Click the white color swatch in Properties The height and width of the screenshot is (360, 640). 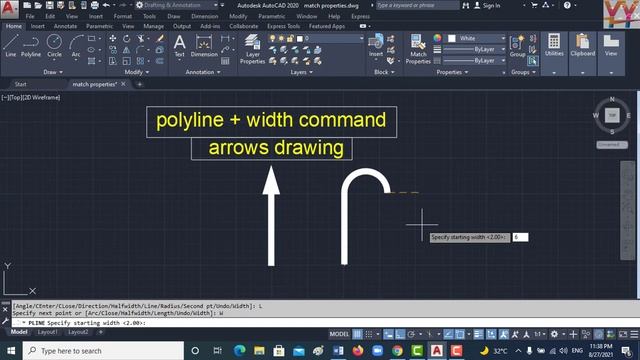(x=451, y=38)
